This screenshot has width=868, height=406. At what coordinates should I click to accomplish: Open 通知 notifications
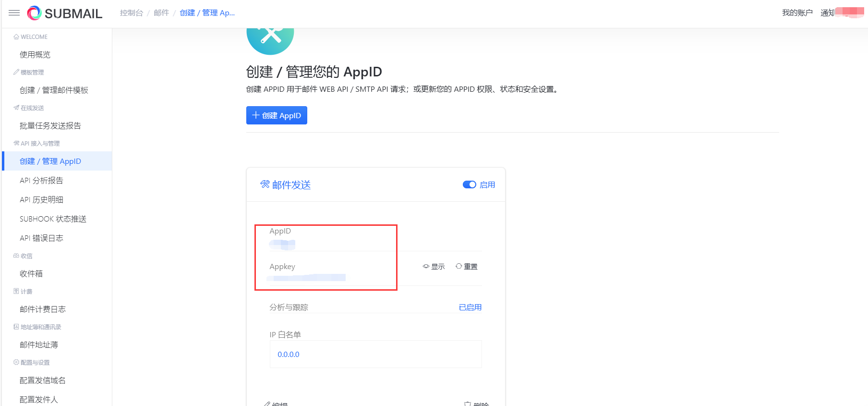(x=828, y=13)
